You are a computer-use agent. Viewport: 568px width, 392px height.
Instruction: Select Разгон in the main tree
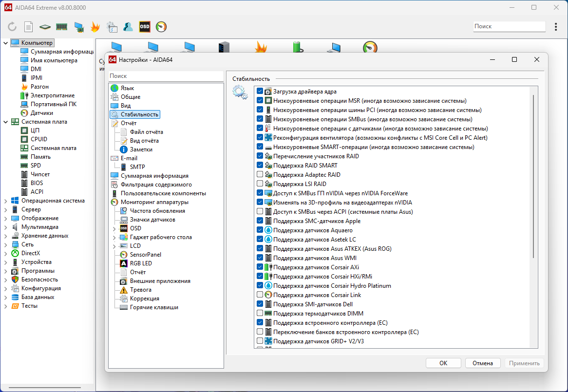pyautogui.click(x=39, y=87)
